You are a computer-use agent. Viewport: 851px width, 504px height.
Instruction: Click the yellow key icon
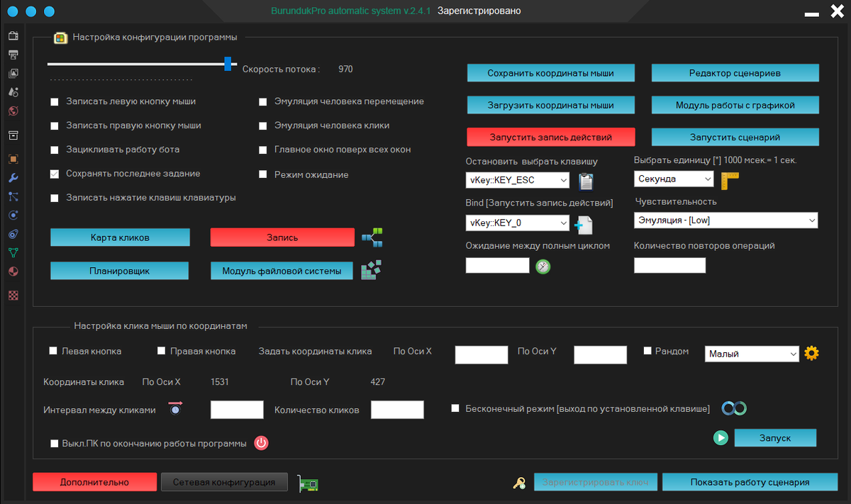pyautogui.click(x=520, y=483)
